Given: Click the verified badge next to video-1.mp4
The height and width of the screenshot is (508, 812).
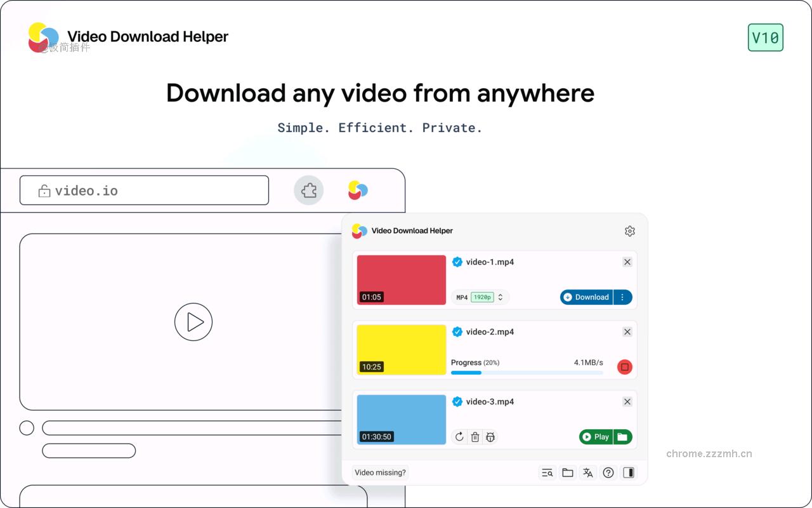Looking at the screenshot, I should pos(457,262).
